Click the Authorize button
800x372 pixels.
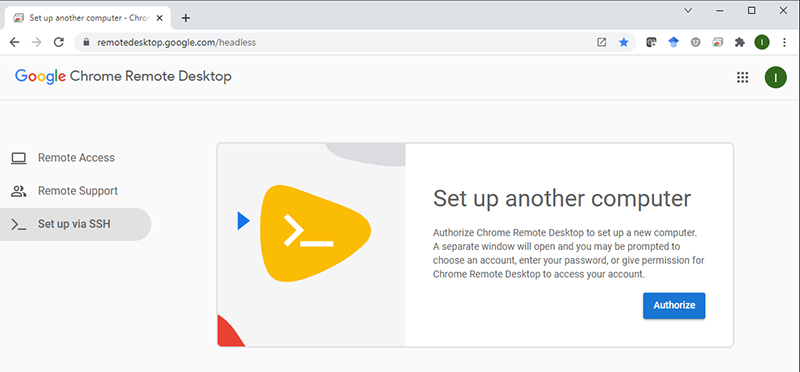[x=674, y=305]
